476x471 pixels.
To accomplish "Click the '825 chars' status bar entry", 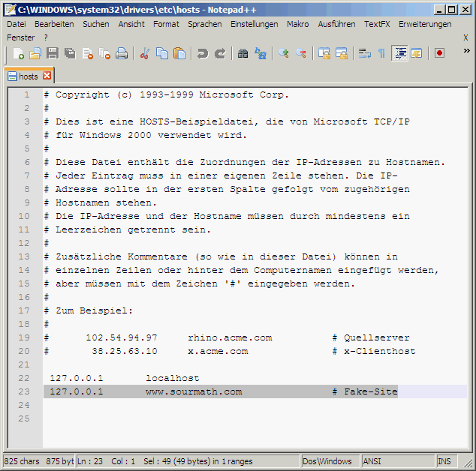I will click(22, 461).
